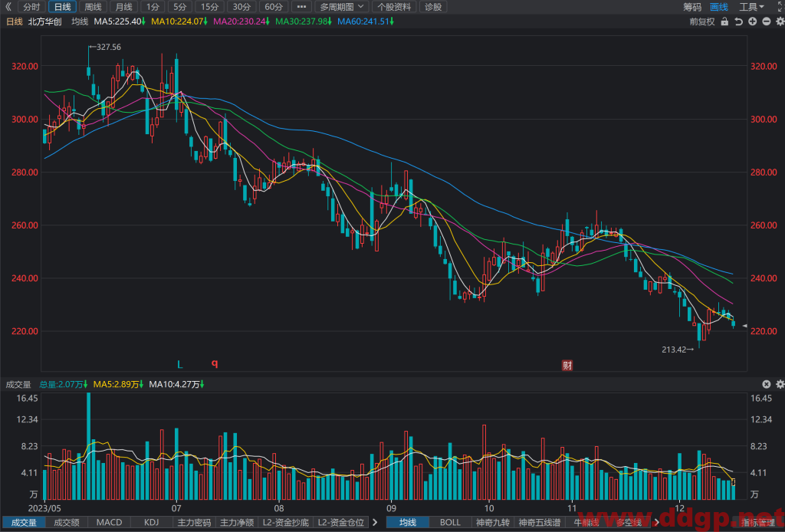
Task: Close the volume indicator panel
Action: (x=767, y=384)
